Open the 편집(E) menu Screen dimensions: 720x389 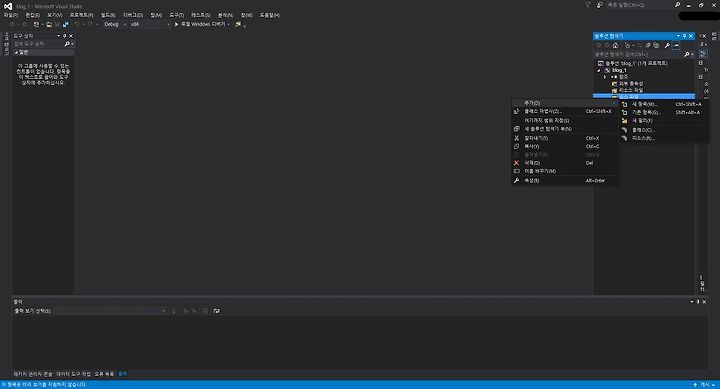(x=32, y=15)
